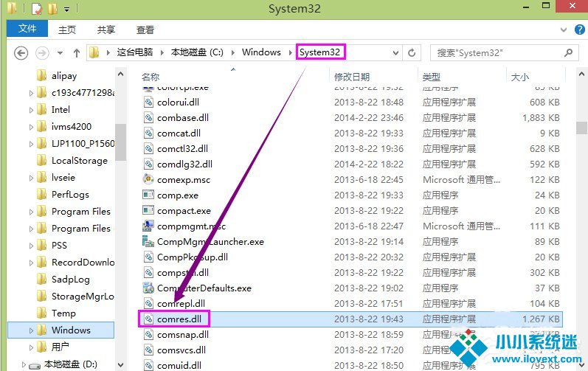Open the 共享 ribbon tab
This screenshot has height=371, width=588.
(106, 30)
